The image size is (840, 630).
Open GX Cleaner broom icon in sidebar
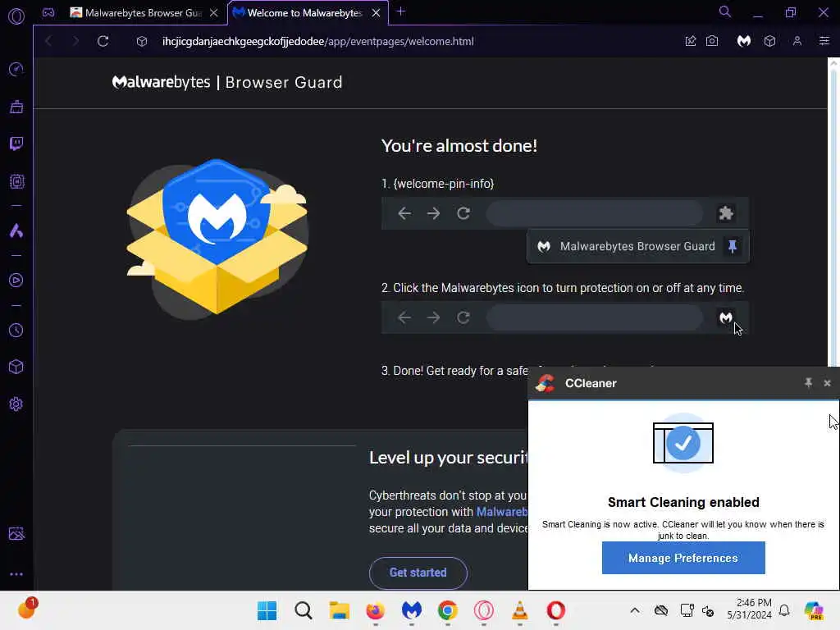coord(16,107)
